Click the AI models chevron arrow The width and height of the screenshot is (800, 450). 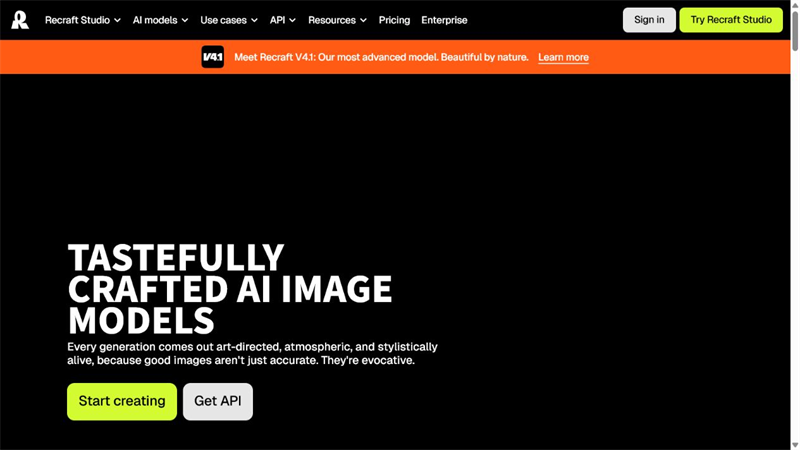click(185, 20)
